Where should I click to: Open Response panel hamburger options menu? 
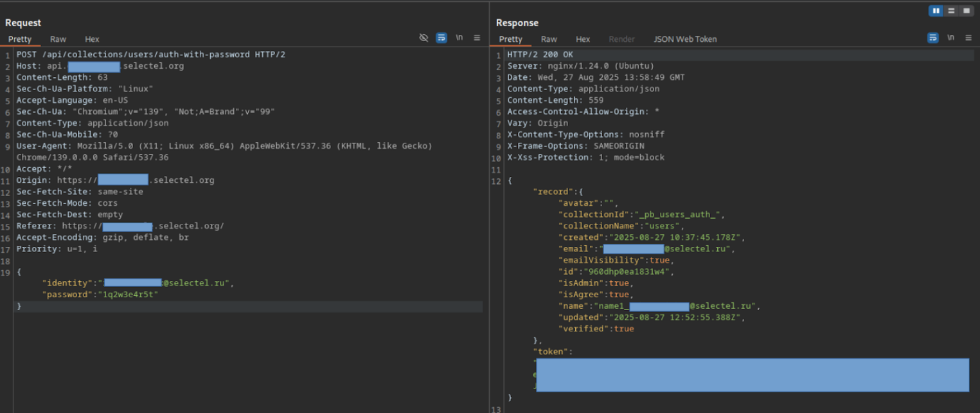pyautogui.click(x=967, y=38)
